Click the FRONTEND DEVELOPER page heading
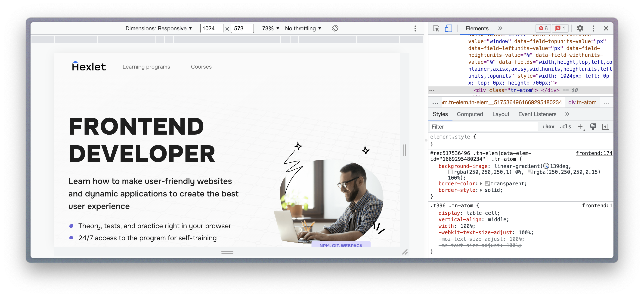 point(142,140)
